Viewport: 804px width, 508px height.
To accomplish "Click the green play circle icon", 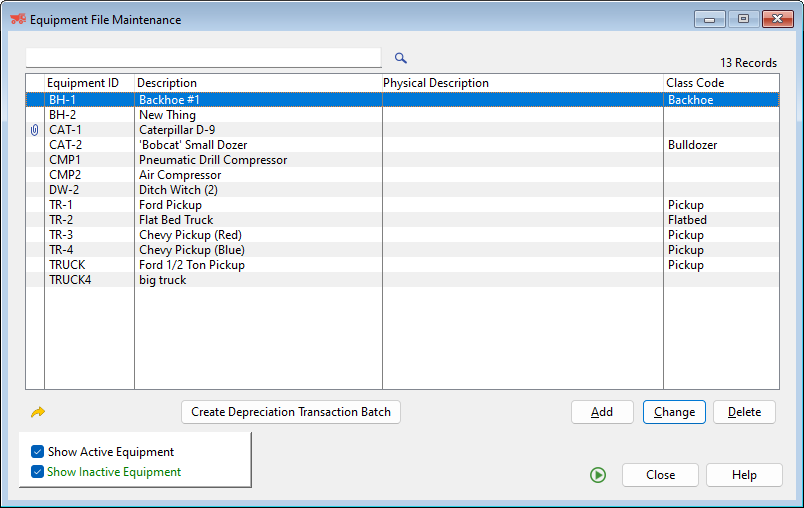I will (598, 475).
